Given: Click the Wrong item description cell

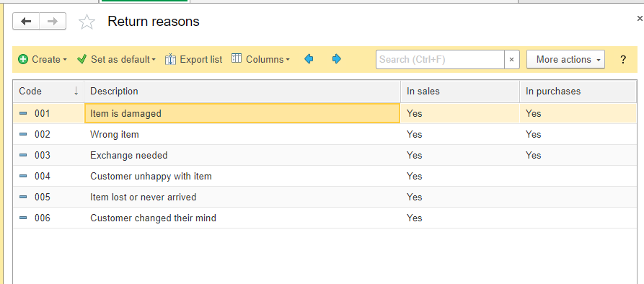Looking at the screenshot, I should click(x=242, y=134).
